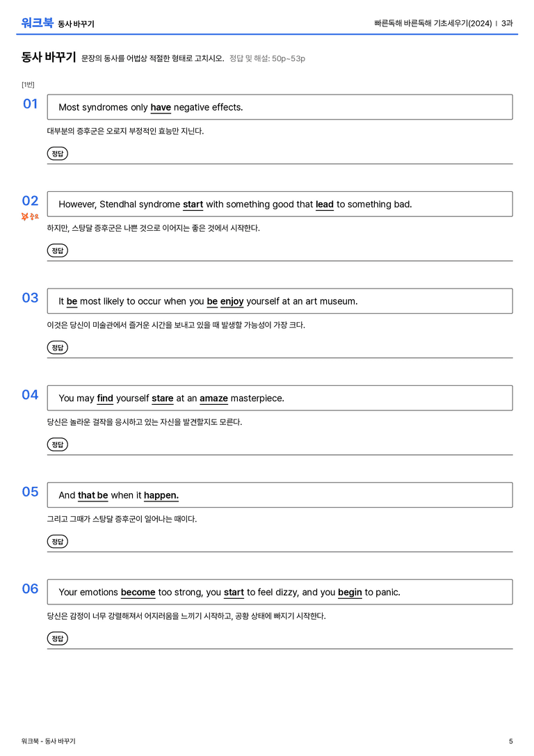Click the 정답 badge under question 03
Image resolution: width=534 pixels, height=756 pixels.
point(57,347)
